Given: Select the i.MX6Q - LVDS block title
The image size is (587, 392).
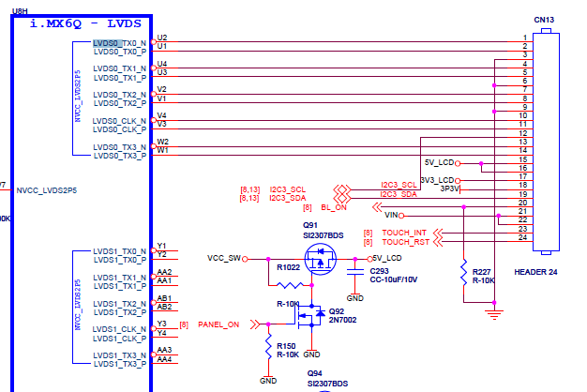Looking at the screenshot, I should [x=85, y=23].
